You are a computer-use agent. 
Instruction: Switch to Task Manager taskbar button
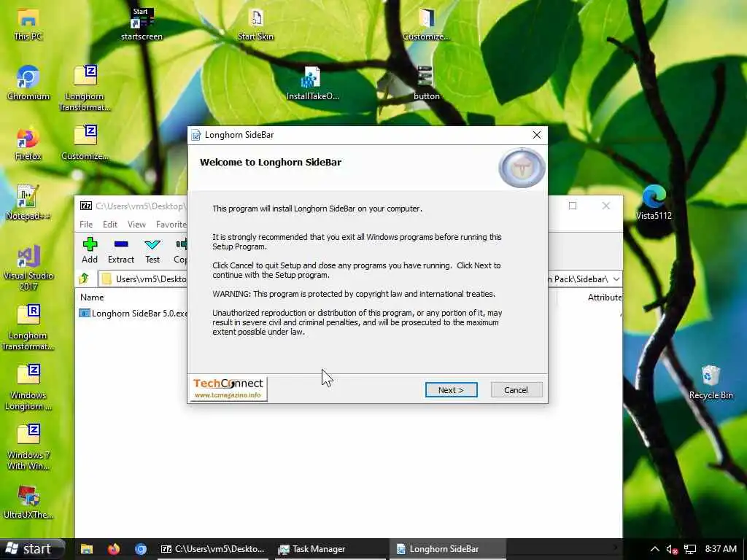(329, 549)
